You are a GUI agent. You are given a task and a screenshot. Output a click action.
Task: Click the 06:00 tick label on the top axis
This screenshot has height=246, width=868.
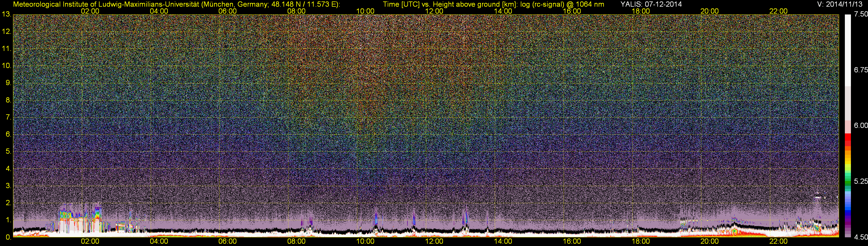click(227, 11)
